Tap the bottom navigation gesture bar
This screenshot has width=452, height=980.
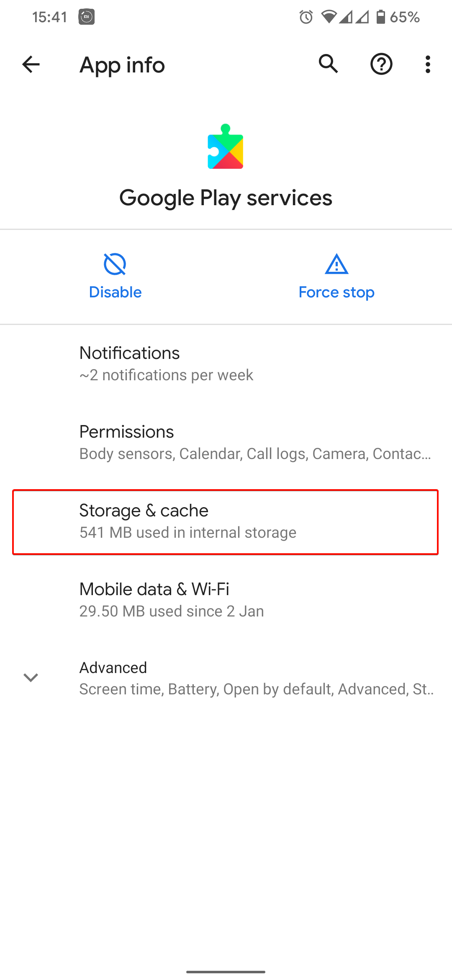(226, 972)
